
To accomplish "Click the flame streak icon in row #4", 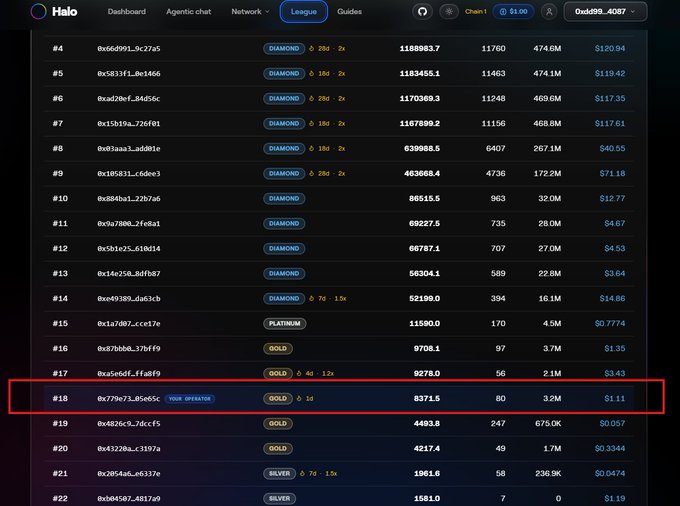I will click(x=311, y=49).
